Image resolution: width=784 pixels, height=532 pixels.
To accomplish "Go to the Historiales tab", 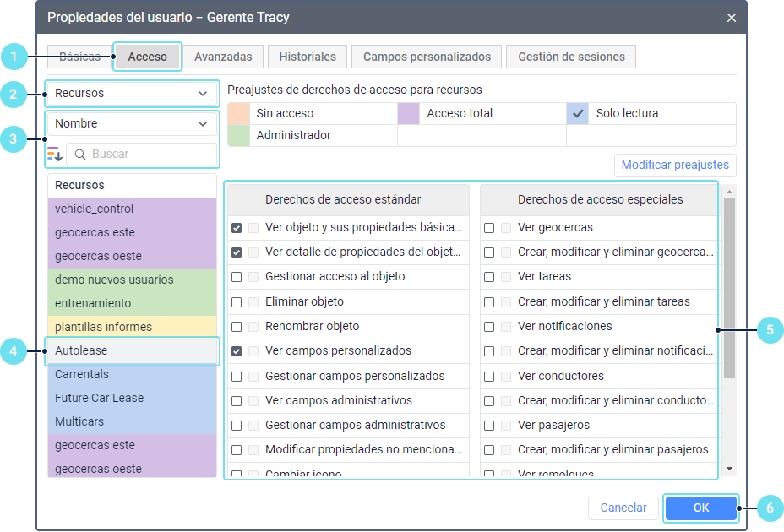I will tap(308, 57).
